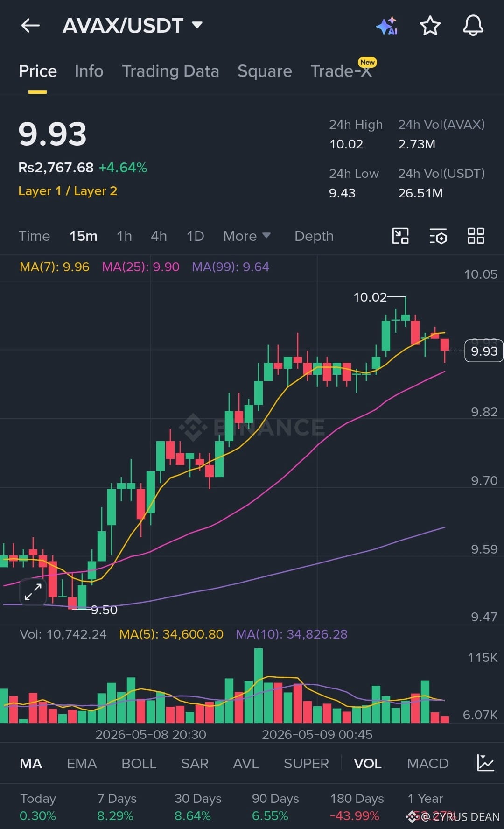Toggle the MACD sub-indicator

(427, 764)
